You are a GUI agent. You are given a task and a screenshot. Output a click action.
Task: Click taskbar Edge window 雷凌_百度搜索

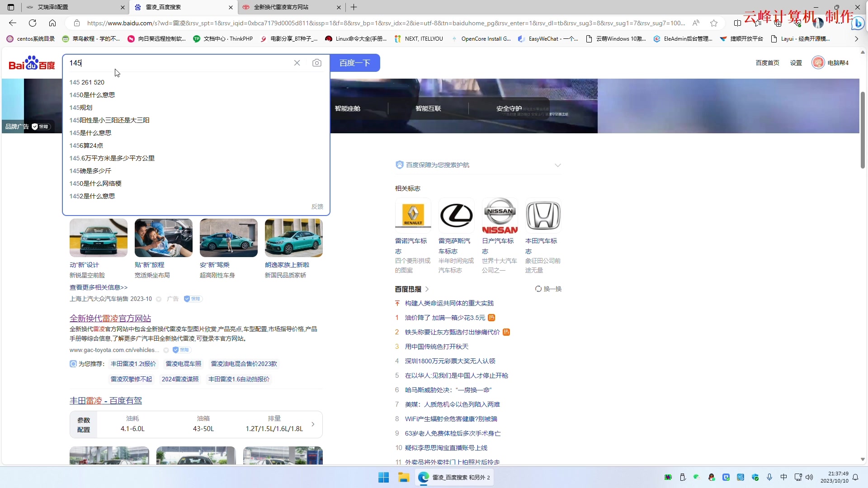coord(454,477)
